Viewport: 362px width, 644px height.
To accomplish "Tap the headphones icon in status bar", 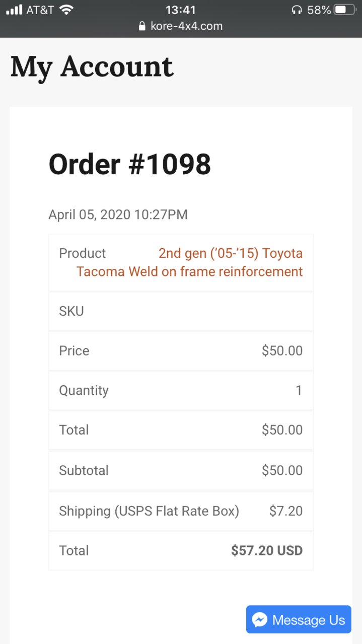I will click(297, 10).
